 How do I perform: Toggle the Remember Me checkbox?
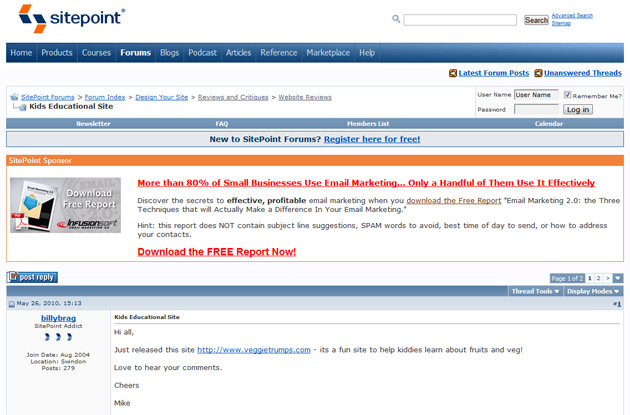coord(567,95)
